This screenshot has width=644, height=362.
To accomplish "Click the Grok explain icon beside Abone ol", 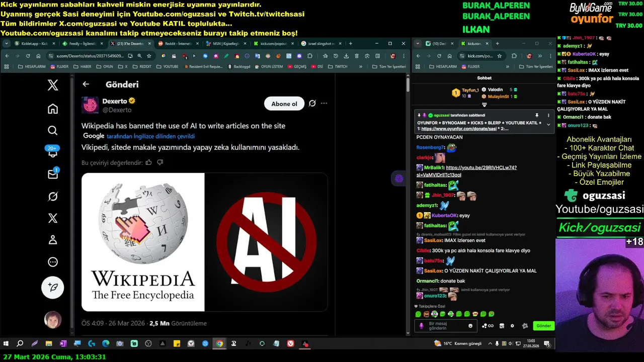I will coord(312,104).
